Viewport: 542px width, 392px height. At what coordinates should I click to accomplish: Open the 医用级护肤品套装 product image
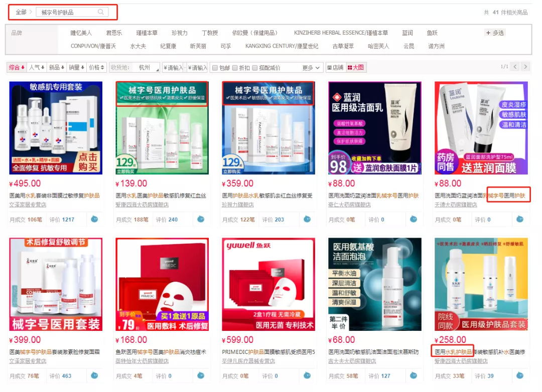pos(481,284)
